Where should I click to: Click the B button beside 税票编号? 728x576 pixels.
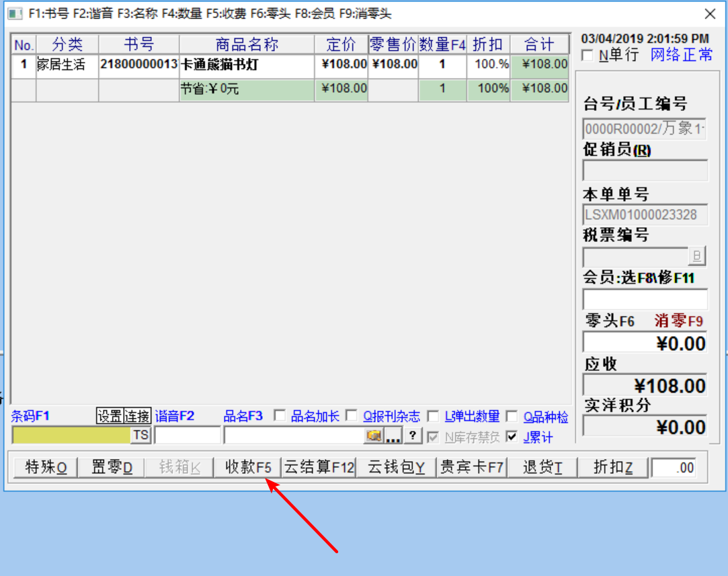tap(697, 256)
